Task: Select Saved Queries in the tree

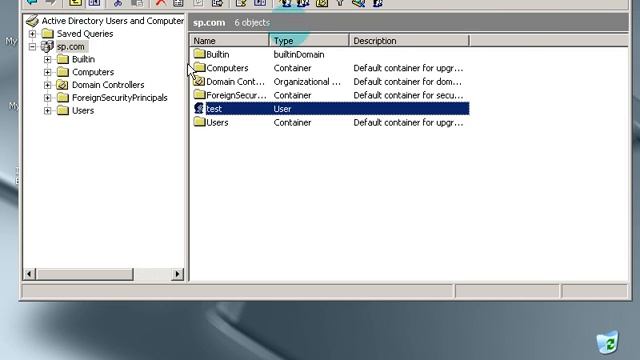Action: 85,34
